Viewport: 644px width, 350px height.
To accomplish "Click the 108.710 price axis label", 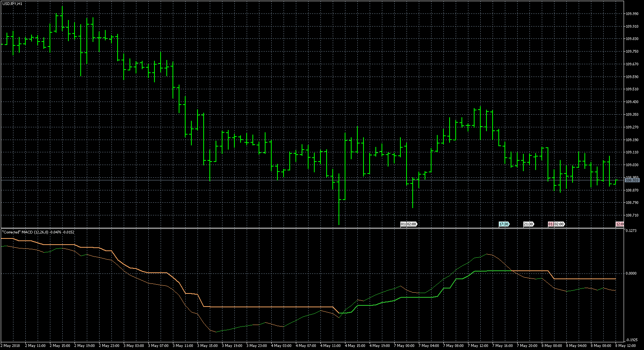I will (632, 215).
